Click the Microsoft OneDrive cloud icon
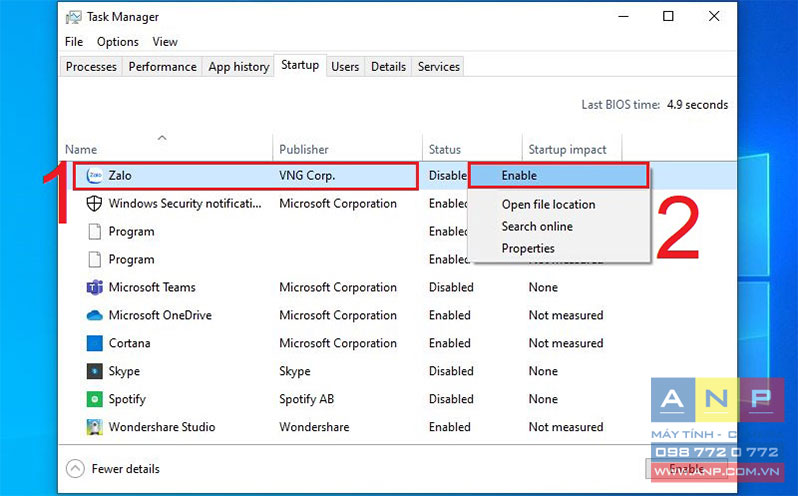Screen dimensions: 800x496 pyautogui.click(x=94, y=315)
